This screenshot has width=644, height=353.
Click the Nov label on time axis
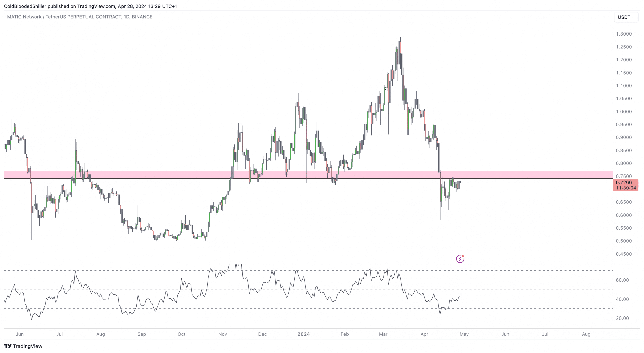223,334
